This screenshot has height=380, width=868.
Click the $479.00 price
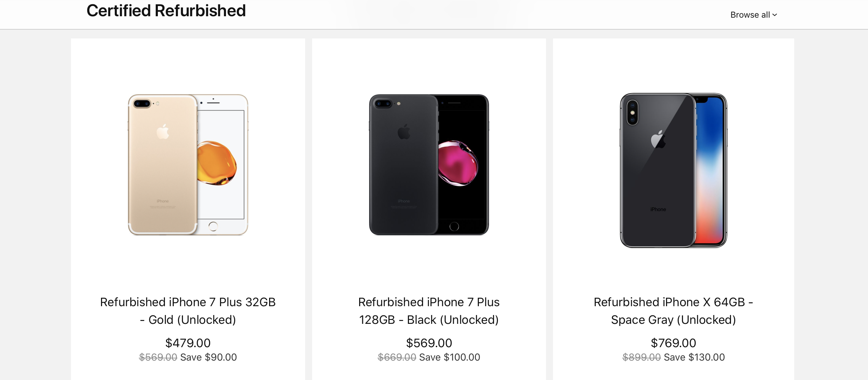[188, 343]
